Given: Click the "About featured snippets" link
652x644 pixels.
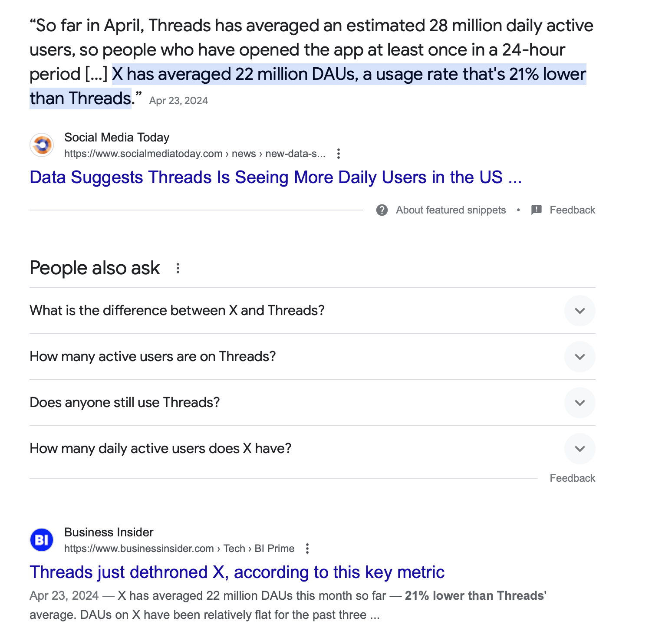Looking at the screenshot, I should [x=451, y=210].
